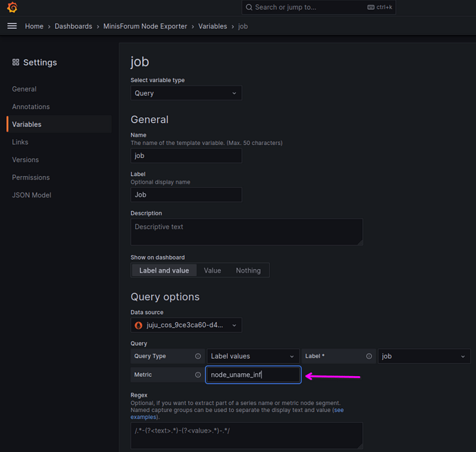476x452 pixels.
Task: Go to MinisForum Node Exporter breadcrumb
Action: coord(145,26)
